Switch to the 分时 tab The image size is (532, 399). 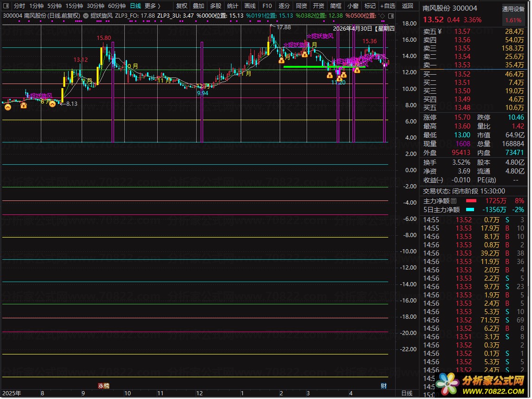pos(19,6)
